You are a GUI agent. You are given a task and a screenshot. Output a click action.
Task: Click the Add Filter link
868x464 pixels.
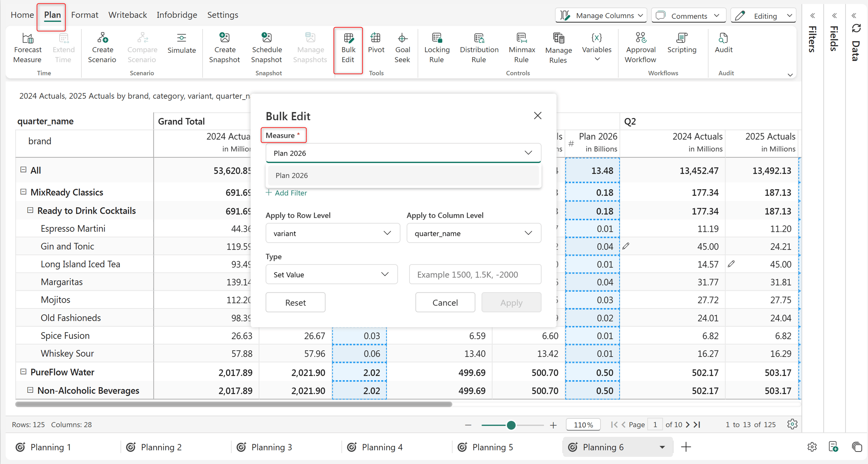[286, 193]
